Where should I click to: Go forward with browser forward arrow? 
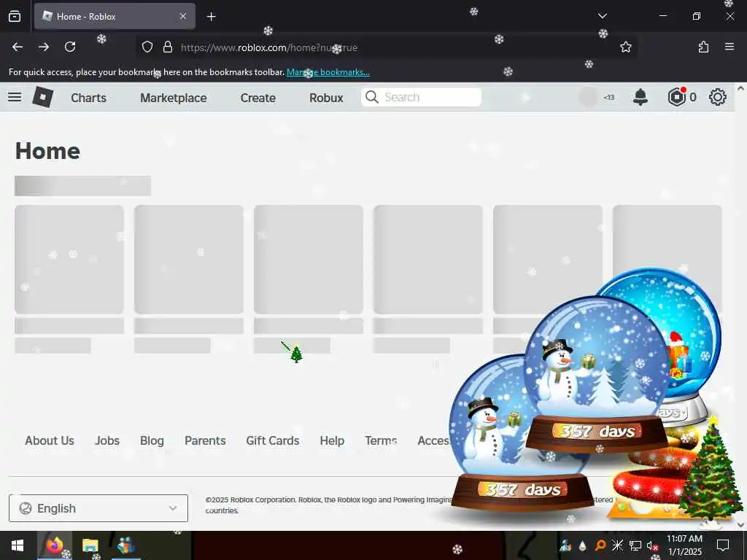point(44,47)
